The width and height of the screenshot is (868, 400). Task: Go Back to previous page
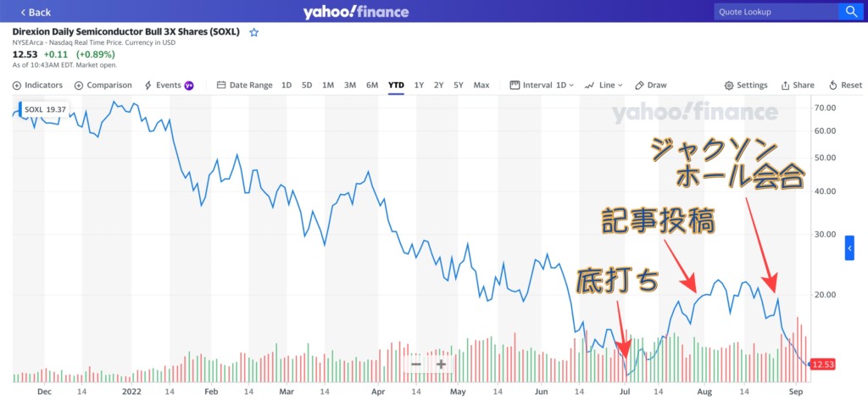[36, 12]
